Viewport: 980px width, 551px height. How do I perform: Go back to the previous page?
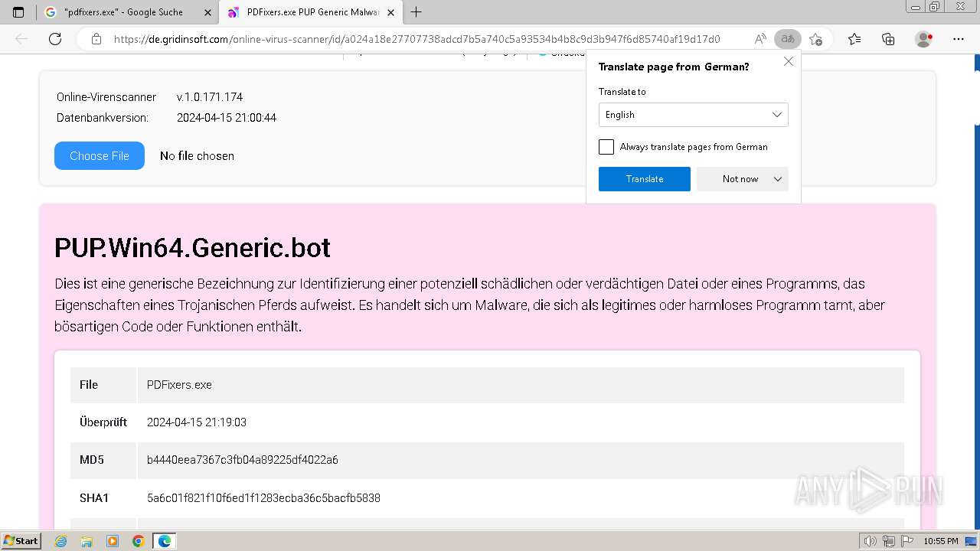click(21, 39)
